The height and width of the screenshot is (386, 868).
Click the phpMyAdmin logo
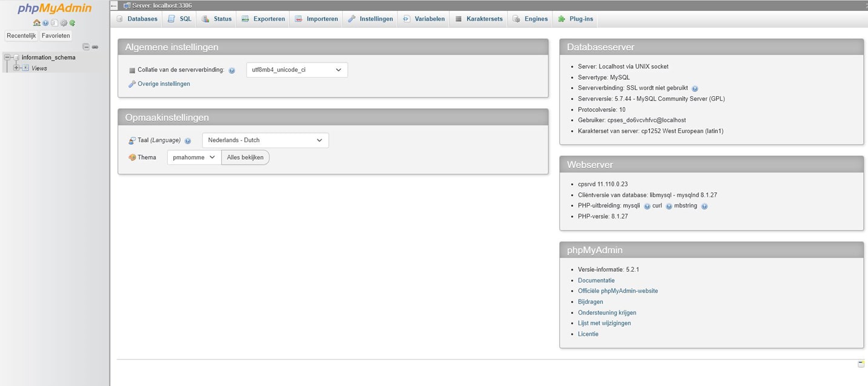[55, 8]
